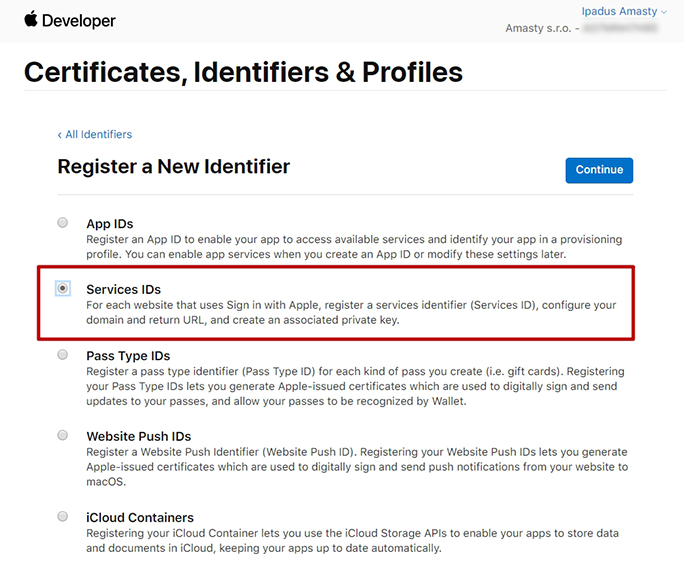Choose the iCloud Containers radio button
The width and height of the screenshot is (684, 566).
[63, 516]
